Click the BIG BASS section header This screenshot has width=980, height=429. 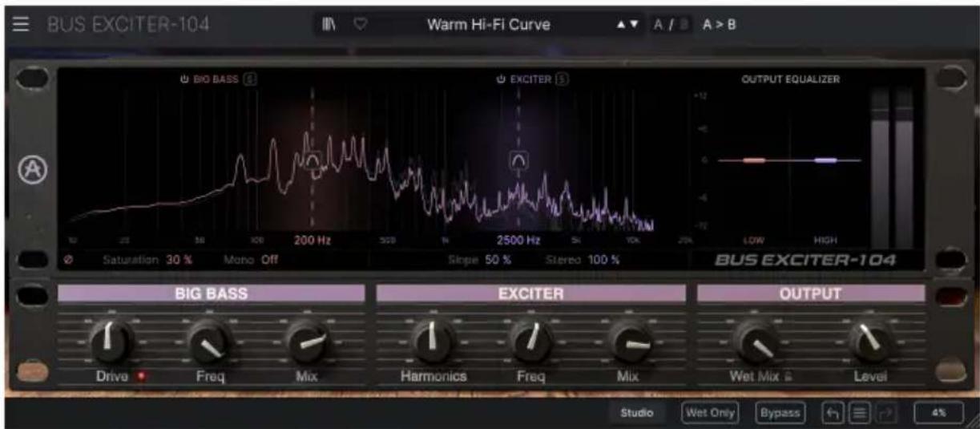(211, 293)
